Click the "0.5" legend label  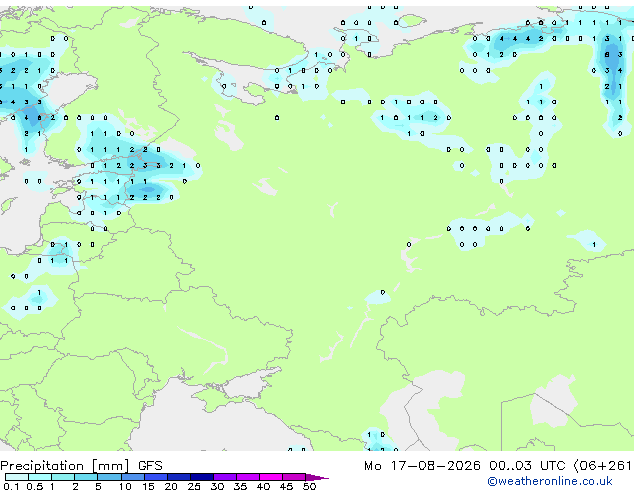pos(34,486)
